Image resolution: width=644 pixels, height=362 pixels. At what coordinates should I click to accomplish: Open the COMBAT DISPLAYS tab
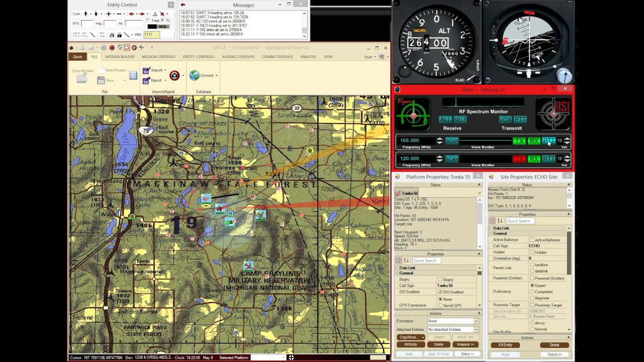[x=277, y=57]
